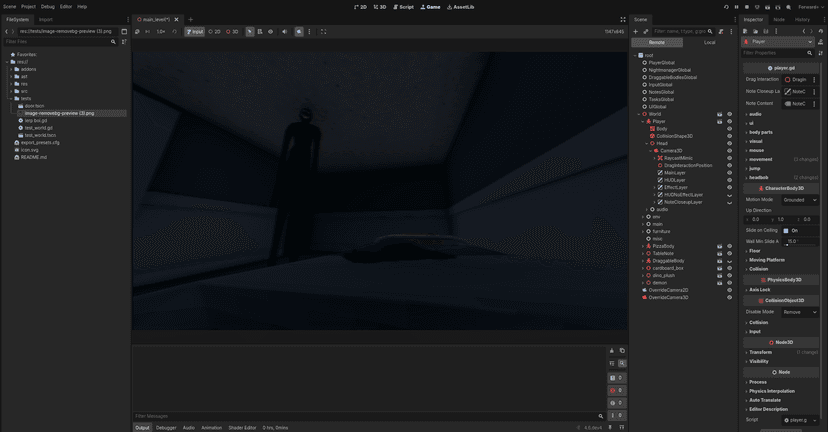Hide the PizzaBody node
This screenshot has height=432, width=828.
tap(729, 246)
